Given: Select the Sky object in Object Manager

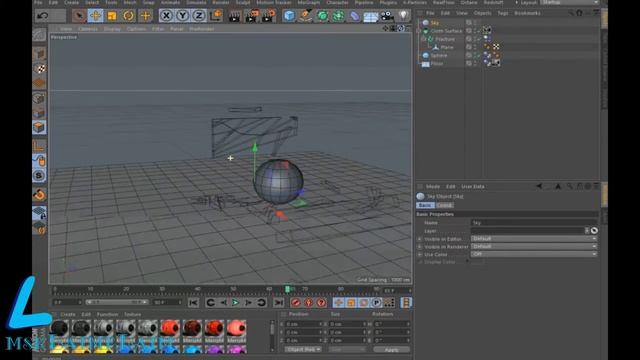Looking at the screenshot, I should pyautogui.click(x=434, y=23).
